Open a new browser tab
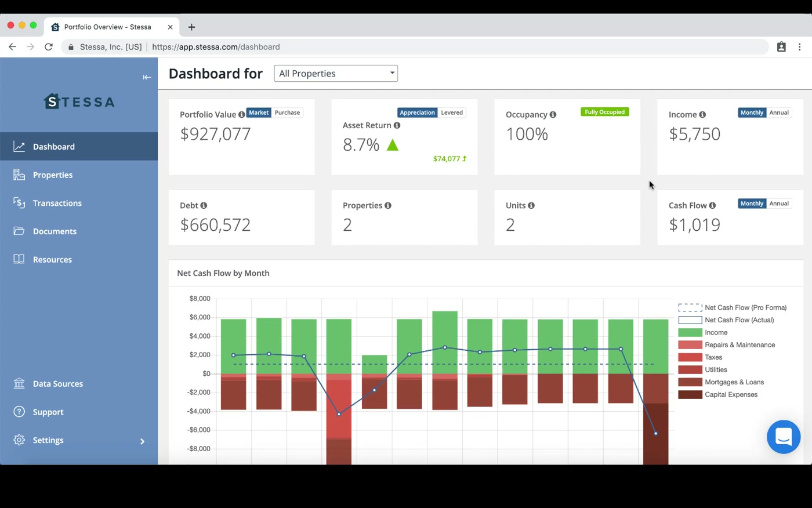Screen dimensions: 812x508 (x=191, y=27)
